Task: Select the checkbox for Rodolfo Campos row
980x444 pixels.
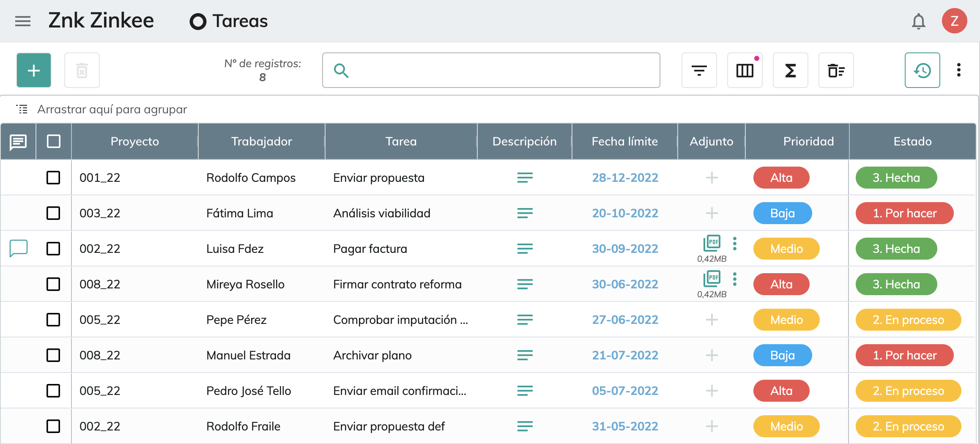Action: [x=53, y=178]
